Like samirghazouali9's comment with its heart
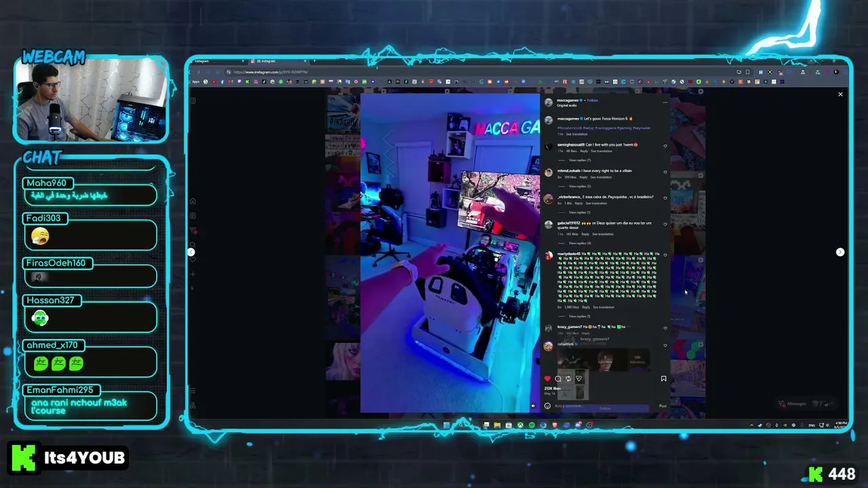Viewport: 868px width, 488px height. 665,146
